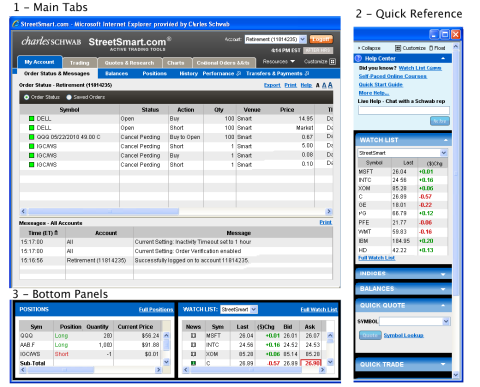
Task: Click the Export link
Action: click(x=272, y=85)
